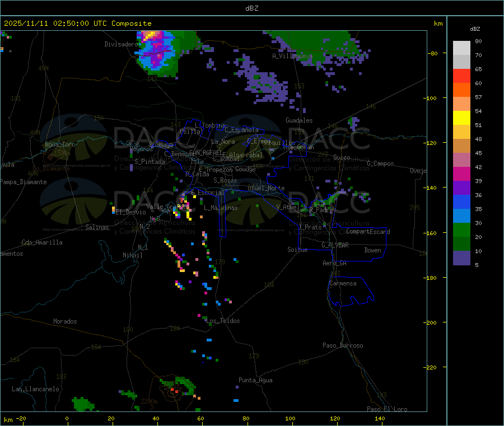Click the 'Paso_Barroso' map label
504x426 pixels.
343,345
